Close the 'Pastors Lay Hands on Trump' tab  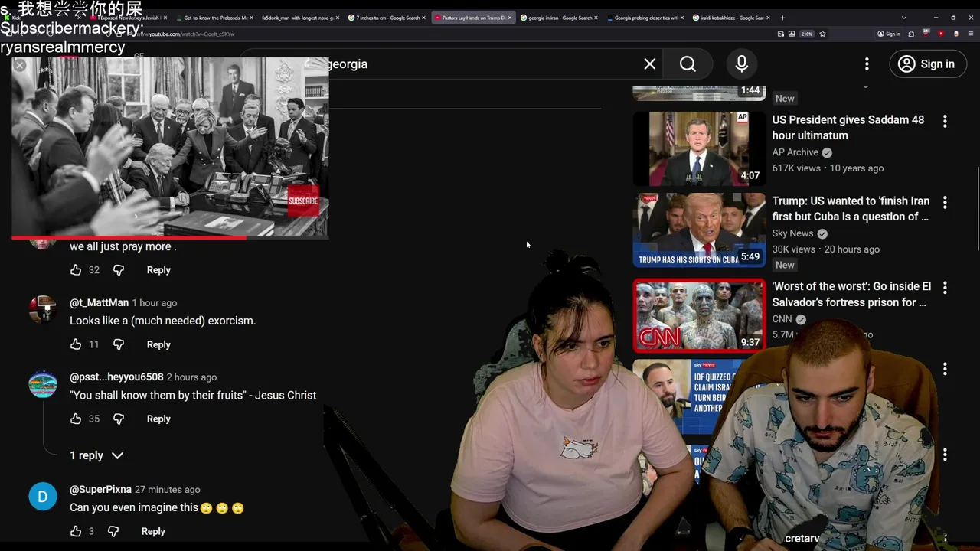[x=510, y=18]
